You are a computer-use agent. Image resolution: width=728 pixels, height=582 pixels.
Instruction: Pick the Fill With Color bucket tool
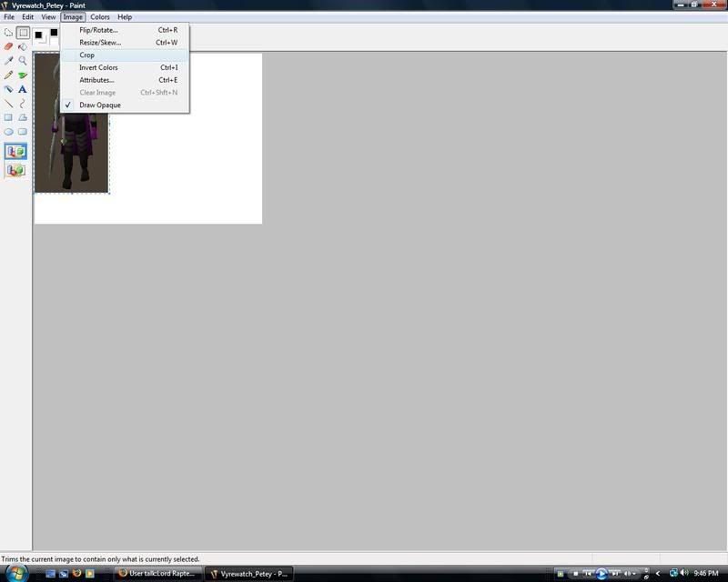pyautogui.click(x=23, y=46)
